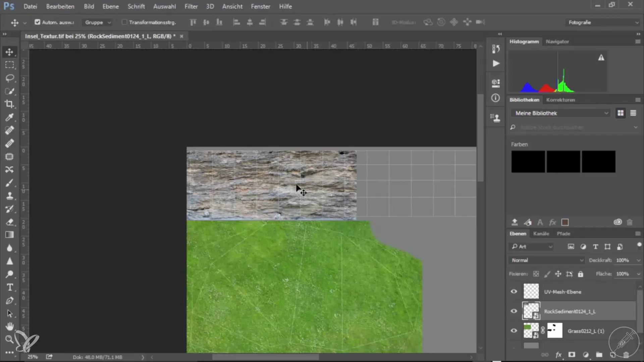Toggle the layer filter switch
Screen dimensions: 644x362
(639, 245)
